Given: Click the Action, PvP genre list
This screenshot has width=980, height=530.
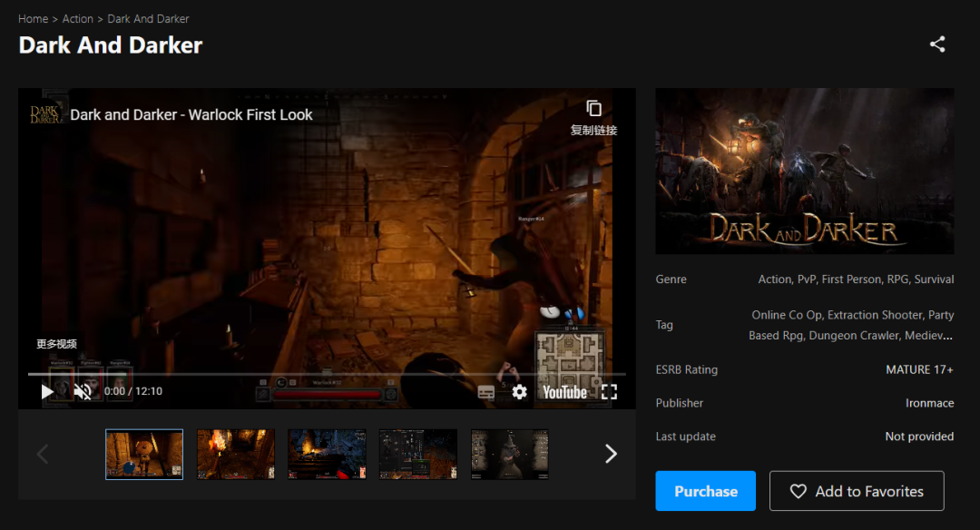Looking at the screenshot, I should point(856,280).
